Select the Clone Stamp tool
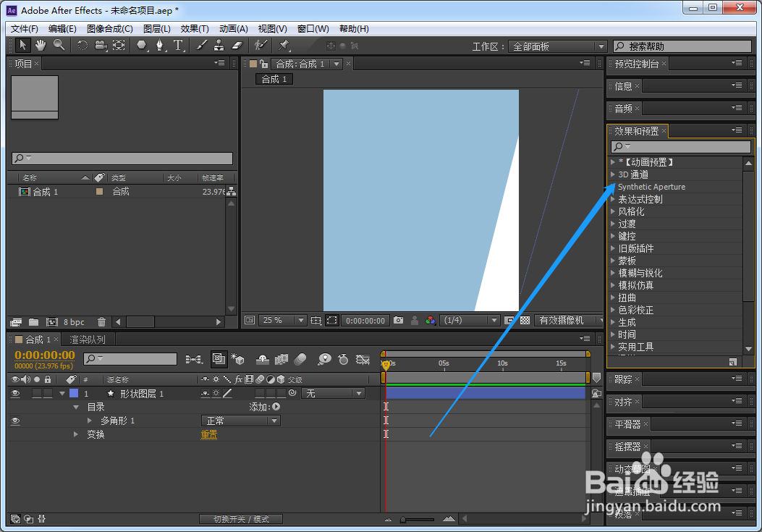 coord(219,46)
